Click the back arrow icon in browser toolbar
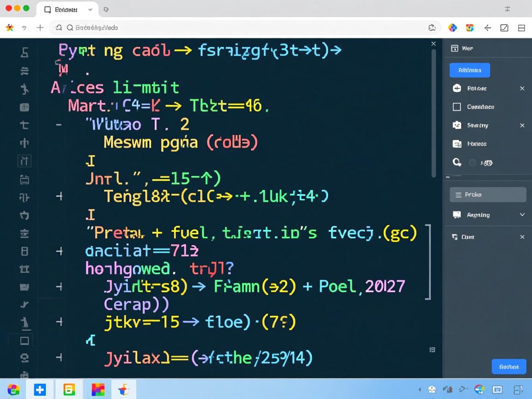This screenshot has height=399, width=532. tap(487, 28)
